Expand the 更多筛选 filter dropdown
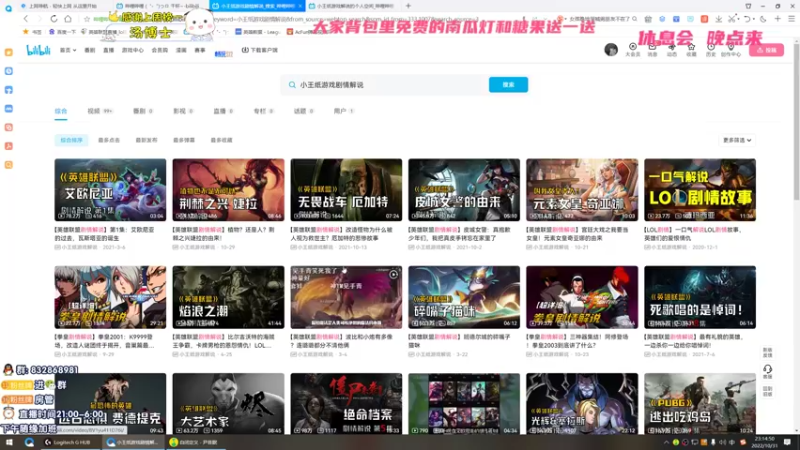Screen dimensions: 800x450 click(737, 140)
